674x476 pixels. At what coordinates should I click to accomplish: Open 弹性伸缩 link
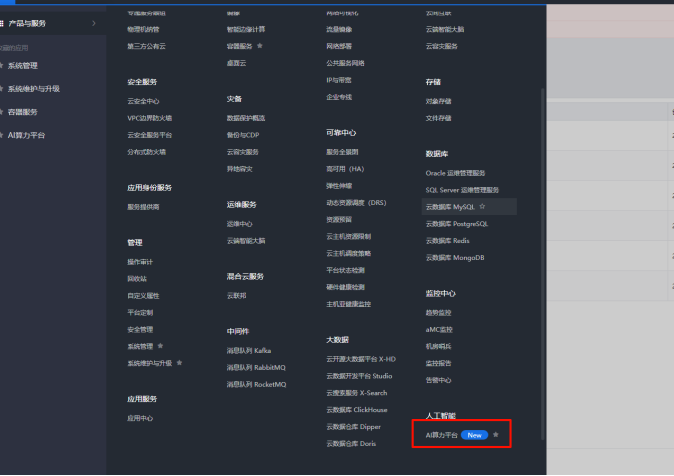(x=339, y=186)
